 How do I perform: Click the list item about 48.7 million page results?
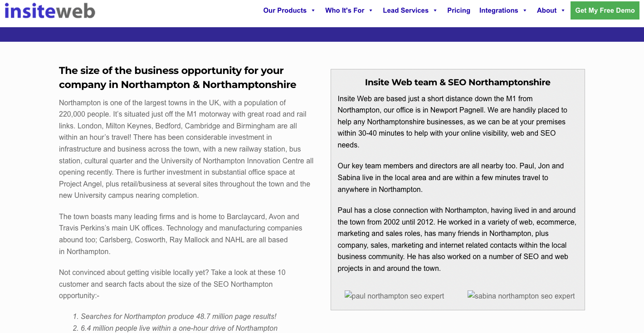[x=179, y=316]
